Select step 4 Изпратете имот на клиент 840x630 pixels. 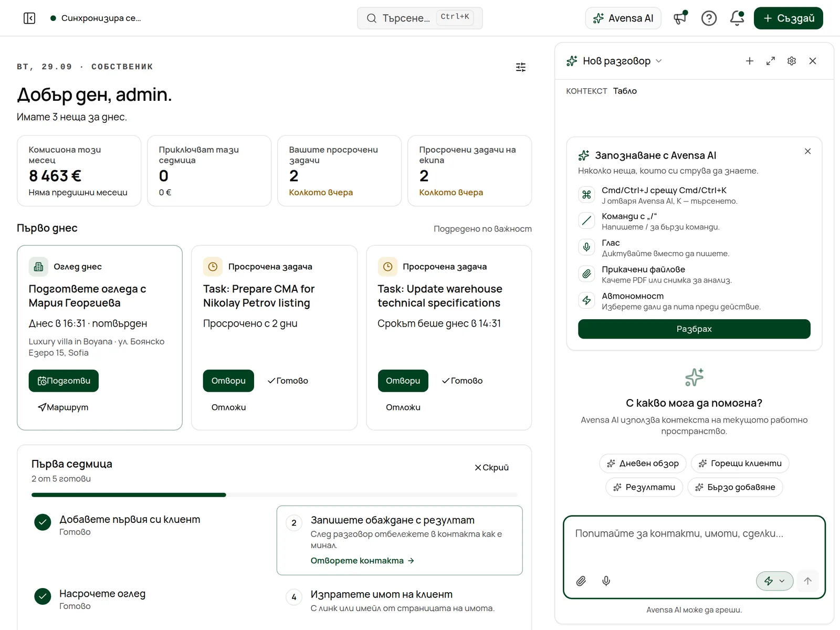click(400, 601)
